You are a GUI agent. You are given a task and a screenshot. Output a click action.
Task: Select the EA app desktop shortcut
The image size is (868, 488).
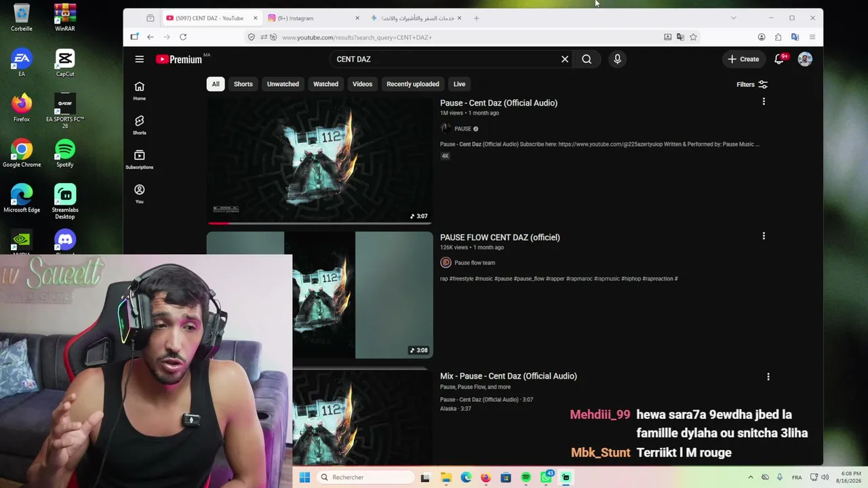pos(22,63)
